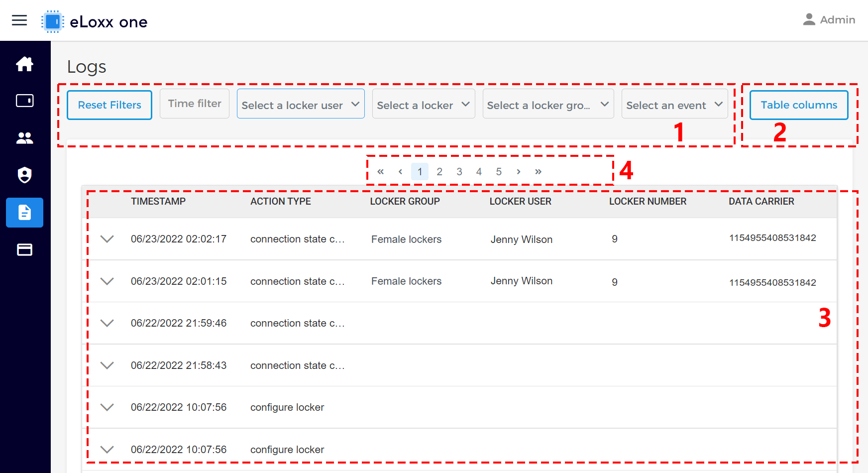The height and width of the screenshot is (473, 868).
Task: Click data carrier number in 02:02:17 row
Action: [x=773, y=238]
